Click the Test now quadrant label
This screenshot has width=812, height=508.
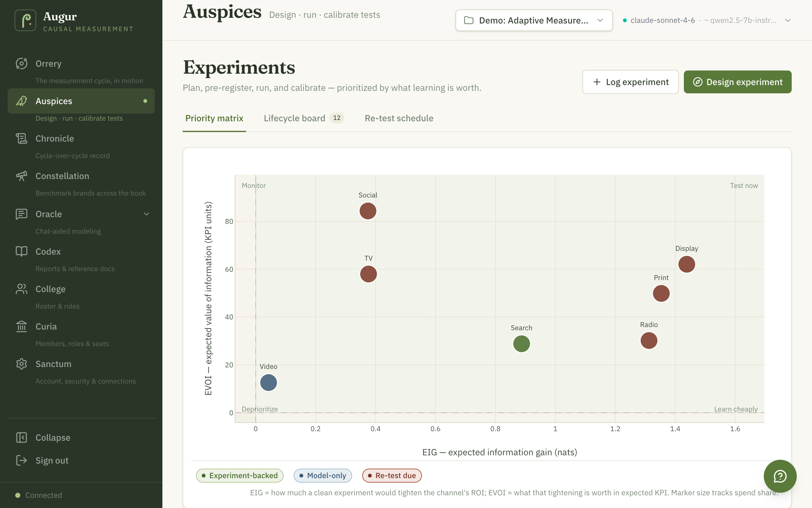coord(744,185)
